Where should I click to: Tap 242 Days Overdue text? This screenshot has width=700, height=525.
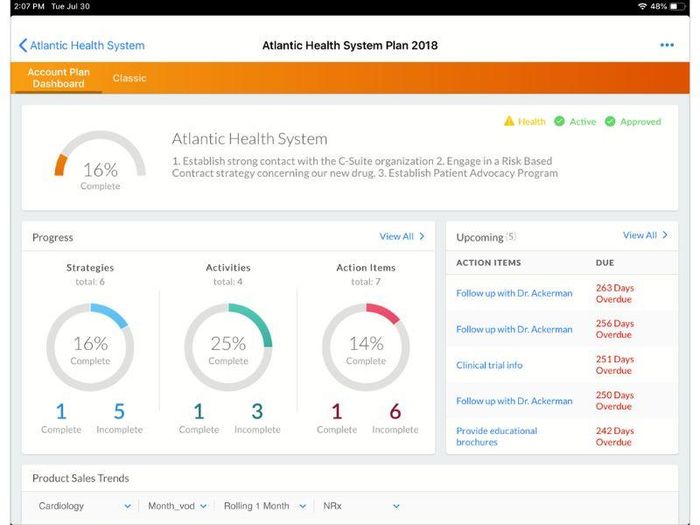(x=615, y=436)
